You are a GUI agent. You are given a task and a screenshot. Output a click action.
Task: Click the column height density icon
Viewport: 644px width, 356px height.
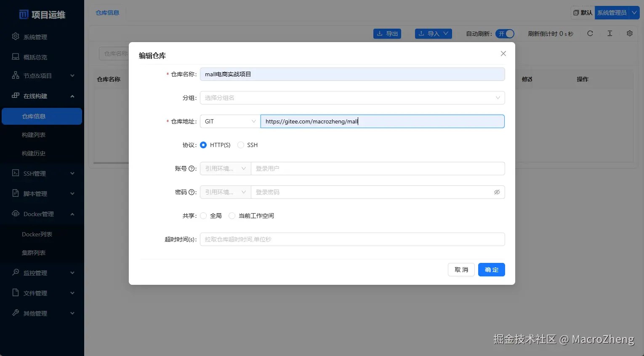coord(609,33)
